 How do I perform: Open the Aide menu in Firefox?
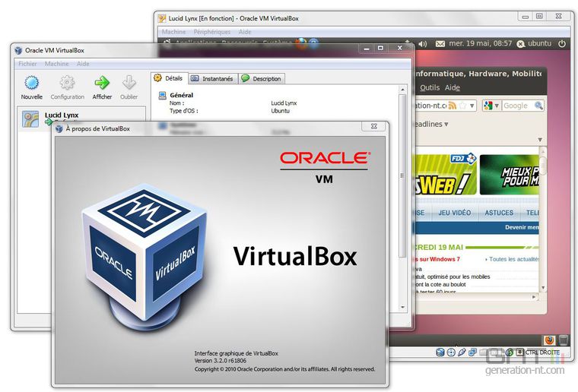(453, 87)
